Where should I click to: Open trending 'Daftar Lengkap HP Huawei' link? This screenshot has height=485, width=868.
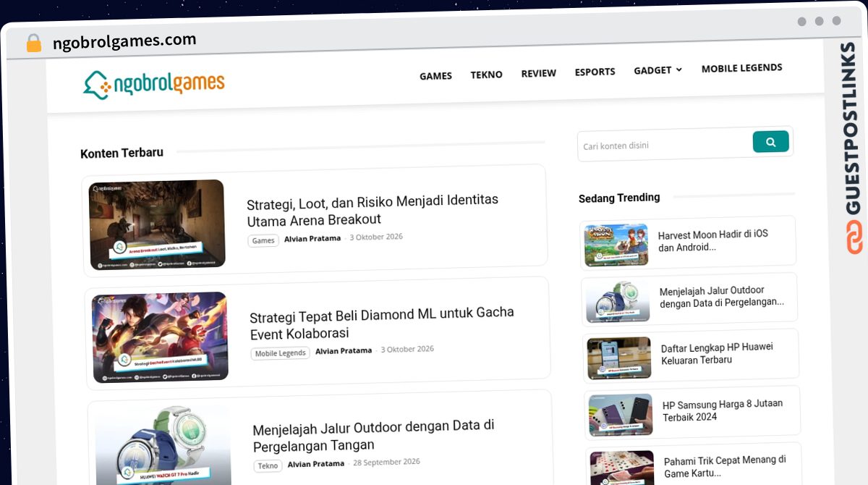pyautogui.click(x=717, y=353)
